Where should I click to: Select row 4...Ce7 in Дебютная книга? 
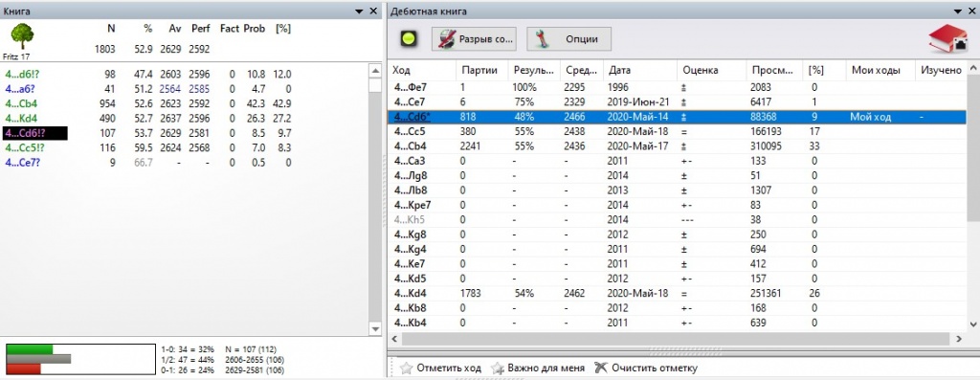(677, 101)
